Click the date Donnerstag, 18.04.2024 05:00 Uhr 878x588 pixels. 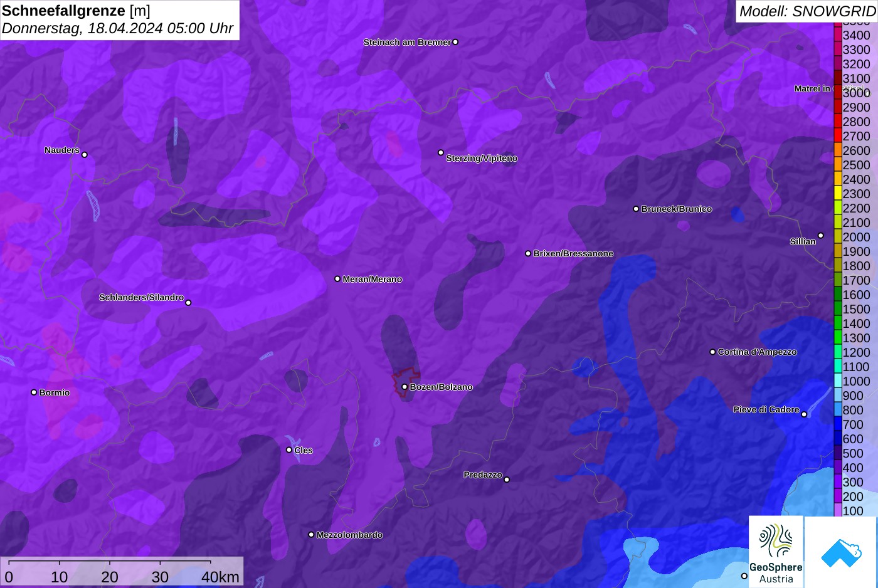coord(117,28)
